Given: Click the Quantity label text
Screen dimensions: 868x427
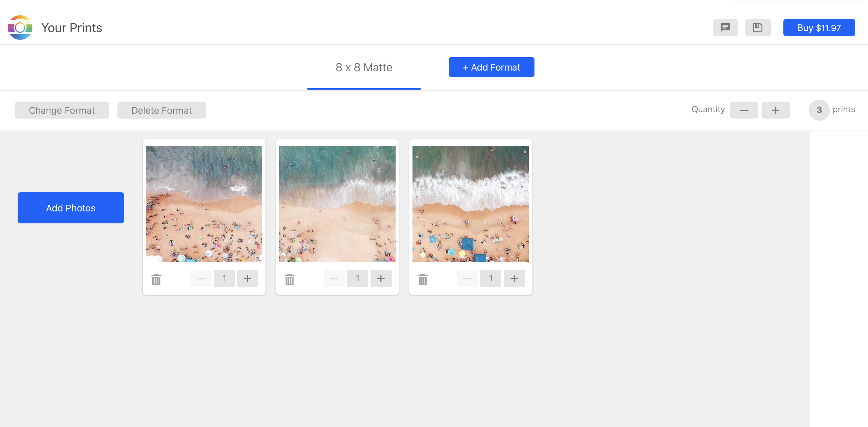Looking at the screenshot, I should (708, 109).
